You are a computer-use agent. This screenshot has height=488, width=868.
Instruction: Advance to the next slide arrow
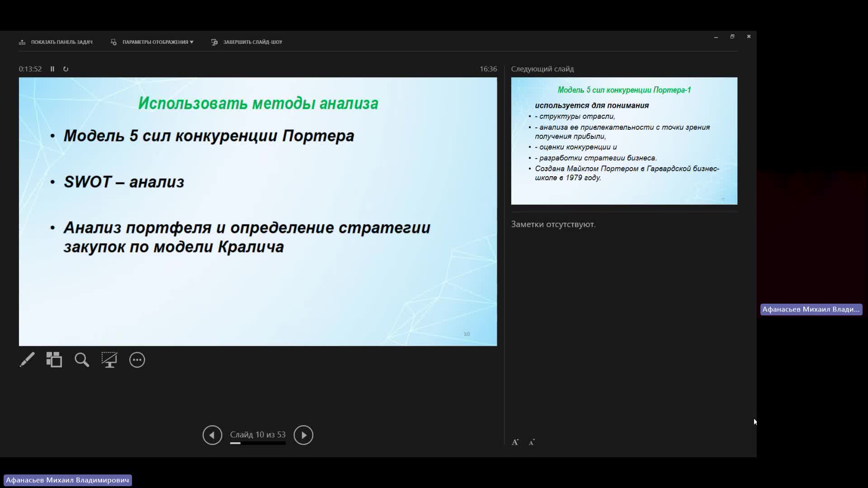click(303, 435)
